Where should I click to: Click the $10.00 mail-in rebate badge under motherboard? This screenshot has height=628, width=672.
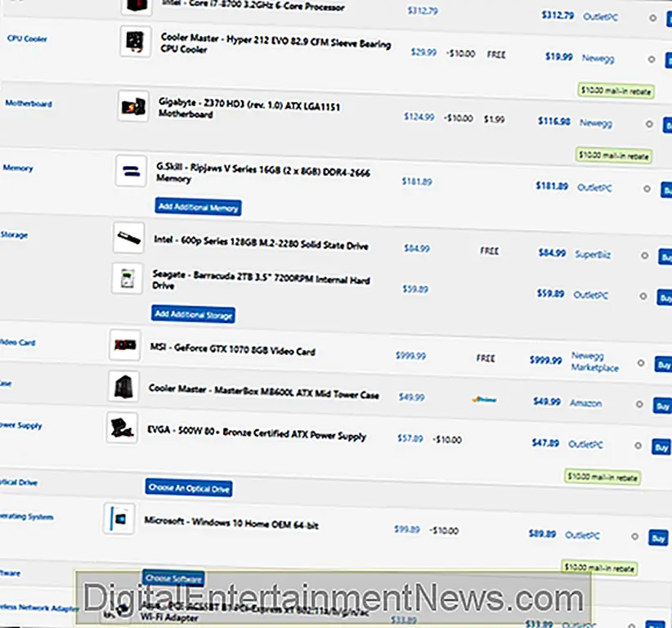613,155
